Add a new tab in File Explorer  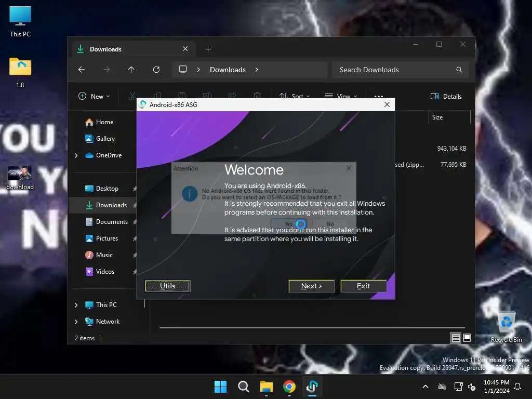(208, 49)
